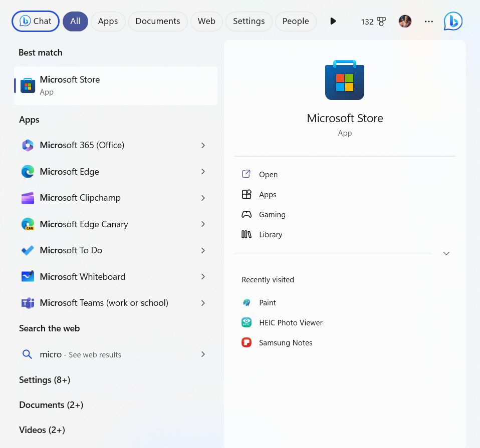This screenshot has width=480, height=448.
Task: Select Microsoft To Do app name
Action: pos(71,250)
